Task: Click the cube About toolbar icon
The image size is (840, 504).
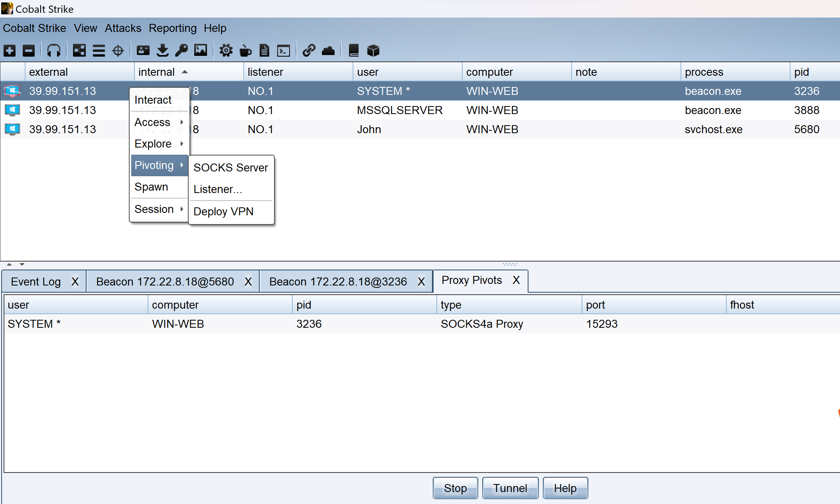Action: click(x=373, y=51)
